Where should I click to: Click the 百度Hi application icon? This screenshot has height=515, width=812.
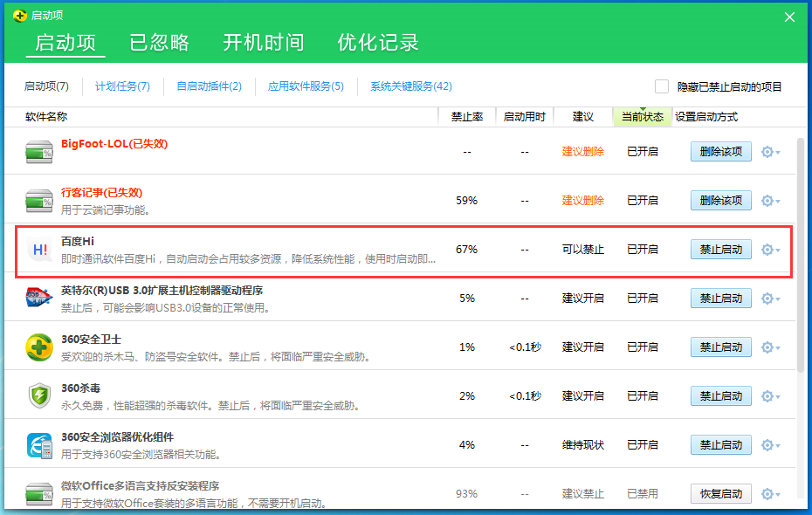tap(38, 249)
